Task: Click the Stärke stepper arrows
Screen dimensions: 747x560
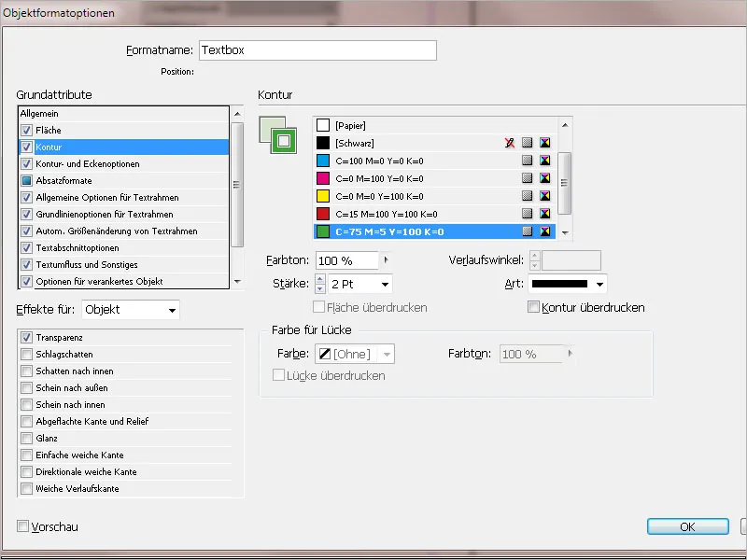Action: click(x=320, y=284)
